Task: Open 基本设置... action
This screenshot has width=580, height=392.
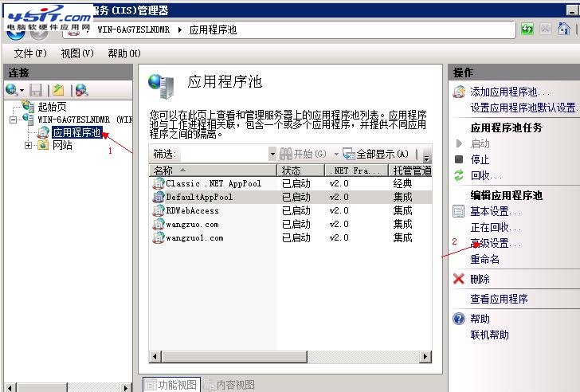Action: click(x=496, y=211)
